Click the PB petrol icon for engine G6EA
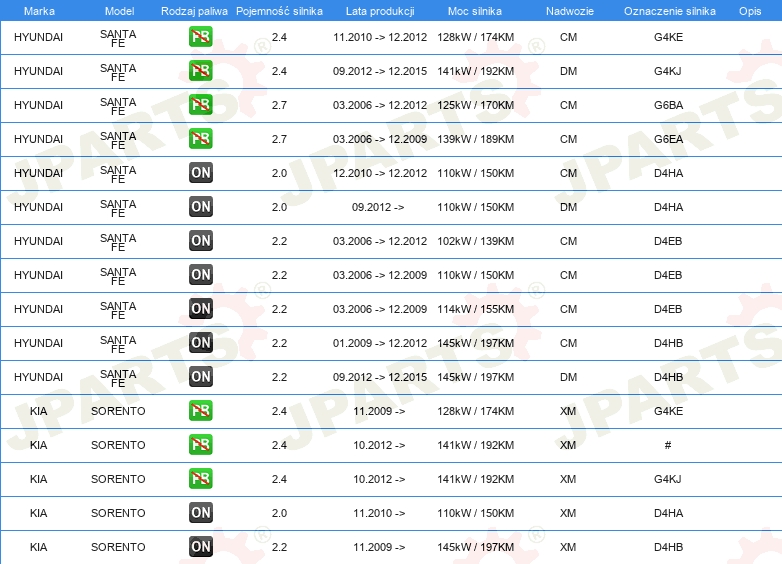Viewport: 782px width, 564px height. (201, 140)
